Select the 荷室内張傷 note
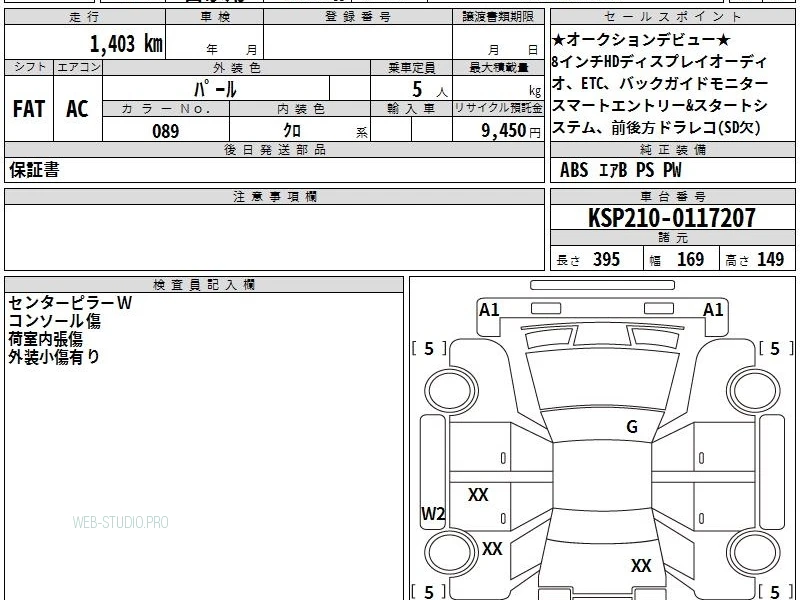 point(45,339)
